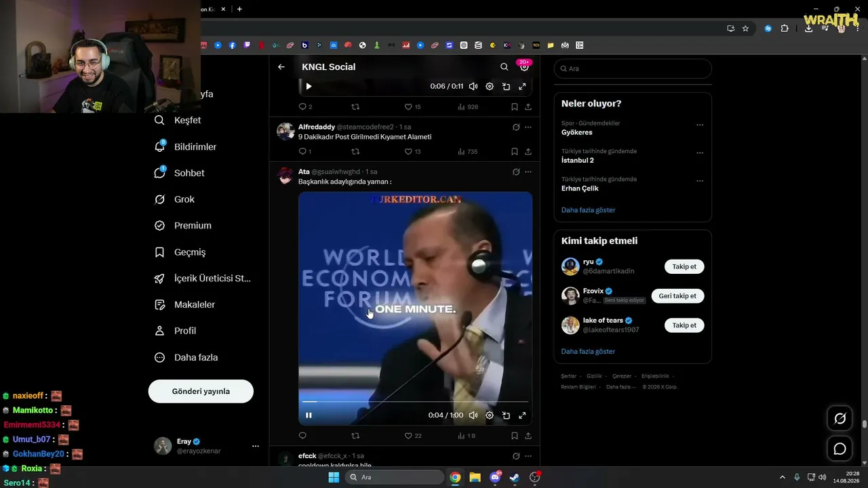The height and width of the screenshot is (488, 868).
Task: Open the Keşfet (explore) page
Action: pyautogui.click(x=178, y=120)
